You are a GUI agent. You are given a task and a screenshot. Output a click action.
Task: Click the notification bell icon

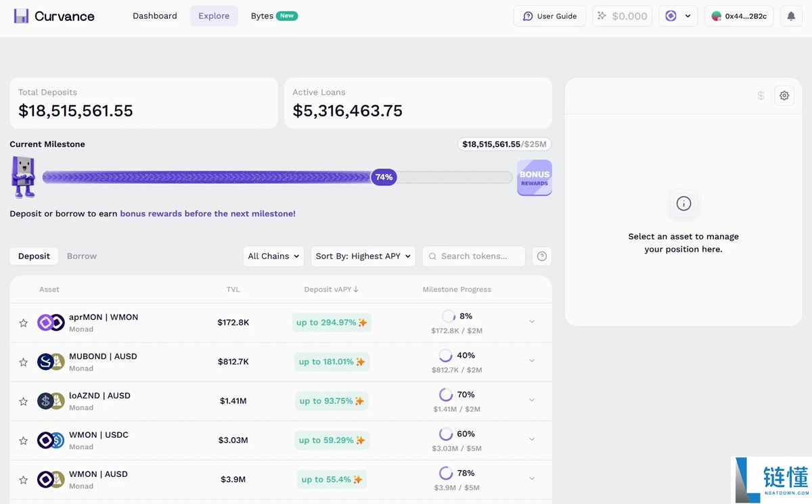(791, 16)
